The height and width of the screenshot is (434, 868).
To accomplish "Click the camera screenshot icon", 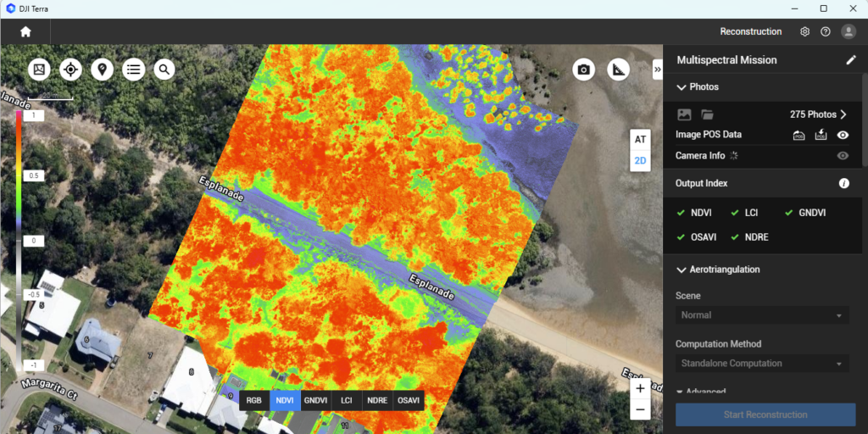I will point(583,70).
